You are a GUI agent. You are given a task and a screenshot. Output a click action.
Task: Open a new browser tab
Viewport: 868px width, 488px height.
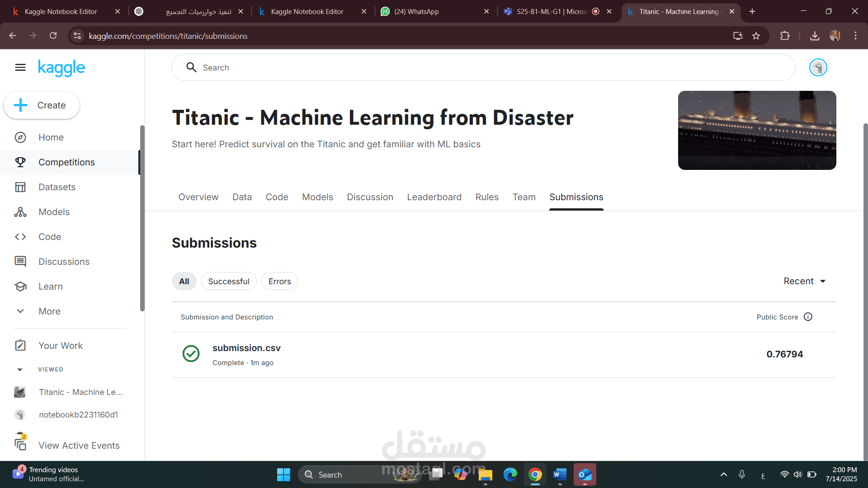click(x=752, y=12)
